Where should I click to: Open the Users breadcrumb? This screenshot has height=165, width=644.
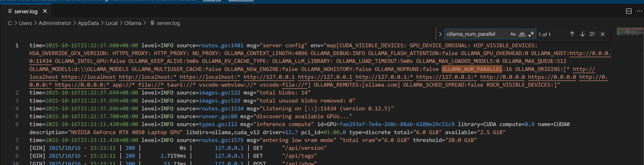click(x=25, y=23)
